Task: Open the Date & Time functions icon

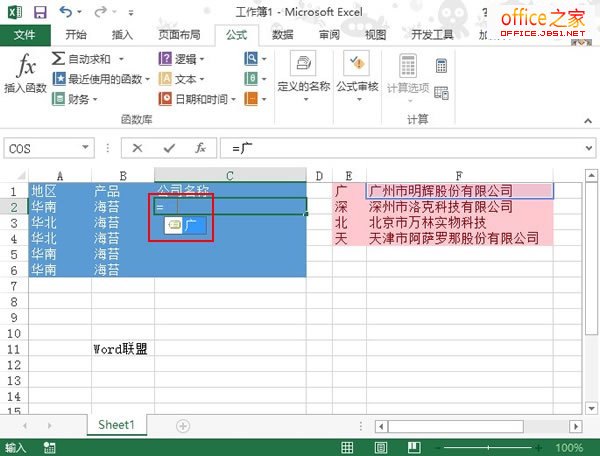Action: 165,99
